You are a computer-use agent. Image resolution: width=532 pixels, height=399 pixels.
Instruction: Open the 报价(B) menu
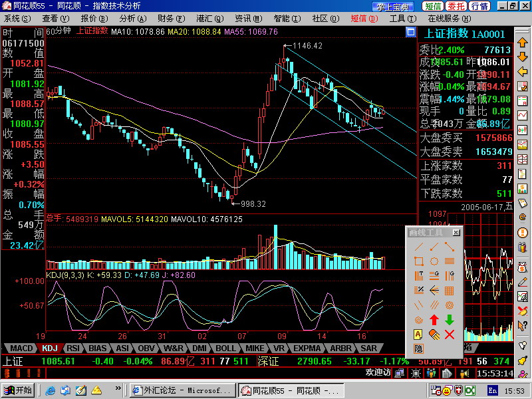[94, 19]
